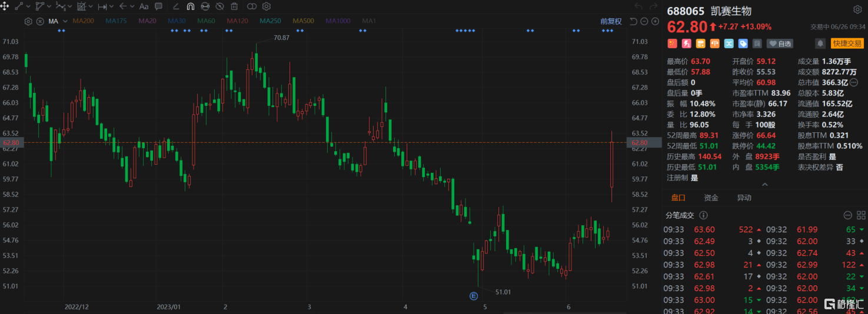Zoom in the chart with plus icon
This screenshot has width=868, height=314.
(655, 21)
